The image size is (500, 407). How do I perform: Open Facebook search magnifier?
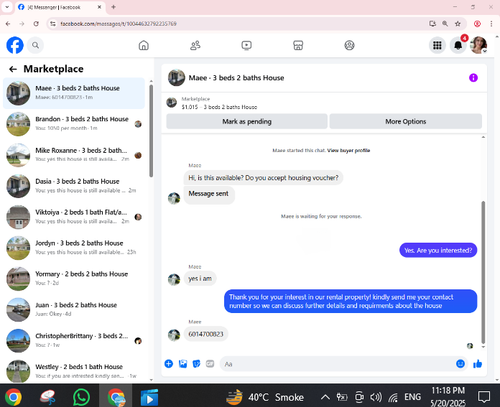tap(35, 45)
